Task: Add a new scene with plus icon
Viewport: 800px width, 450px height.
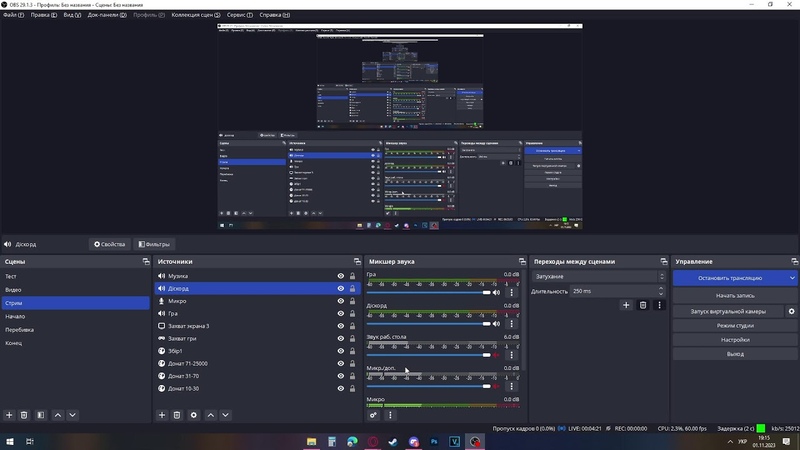Action: click(x=10, y=415)
